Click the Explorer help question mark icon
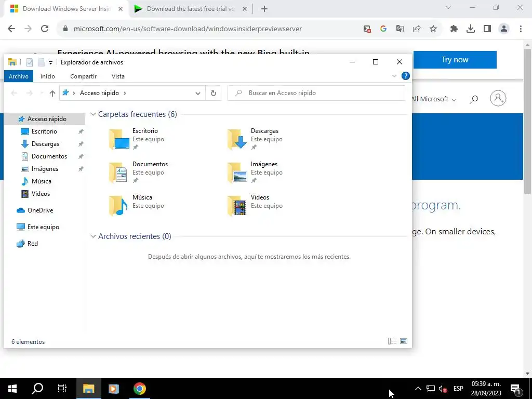Screen dimensions: 532x399 (x=405, y=76)
